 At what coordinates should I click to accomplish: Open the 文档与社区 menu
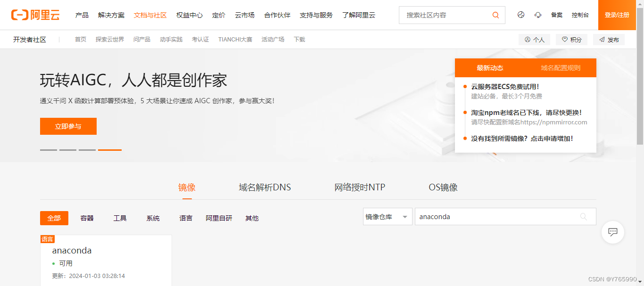tap(150, 15)
